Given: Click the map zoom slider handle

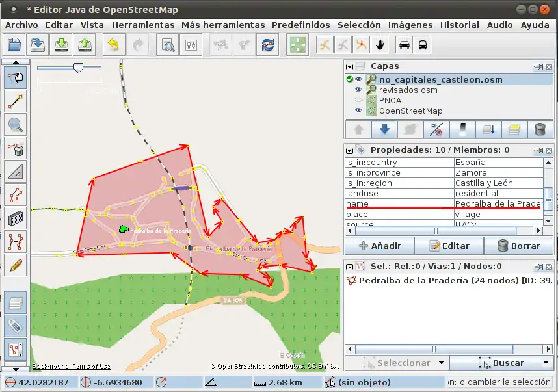Looking at the screenshot, I should pyautogui.click(x=79, y=68).
